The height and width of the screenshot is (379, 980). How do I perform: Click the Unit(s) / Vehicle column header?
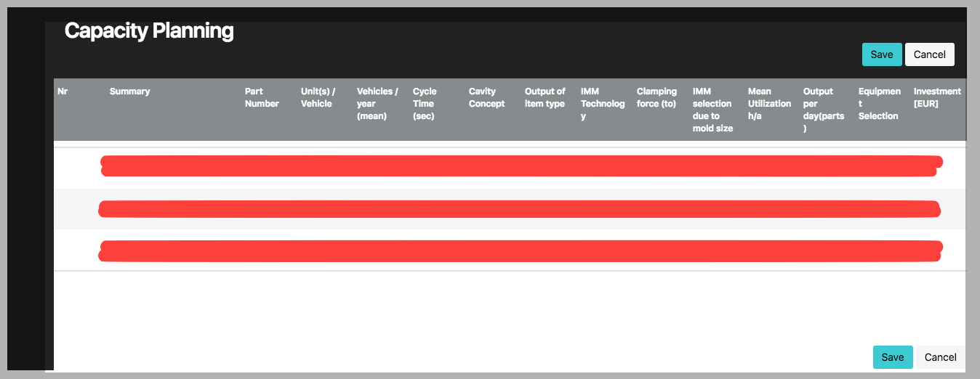coord(318,97)
